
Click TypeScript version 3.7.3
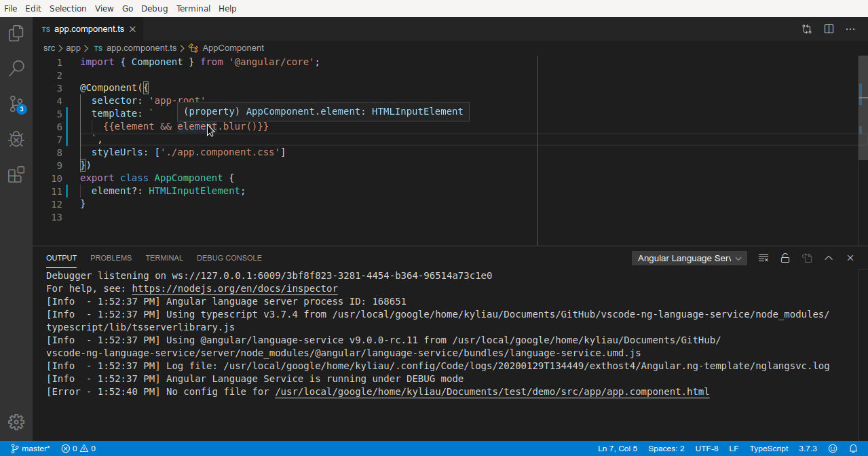tap(808, 449)
